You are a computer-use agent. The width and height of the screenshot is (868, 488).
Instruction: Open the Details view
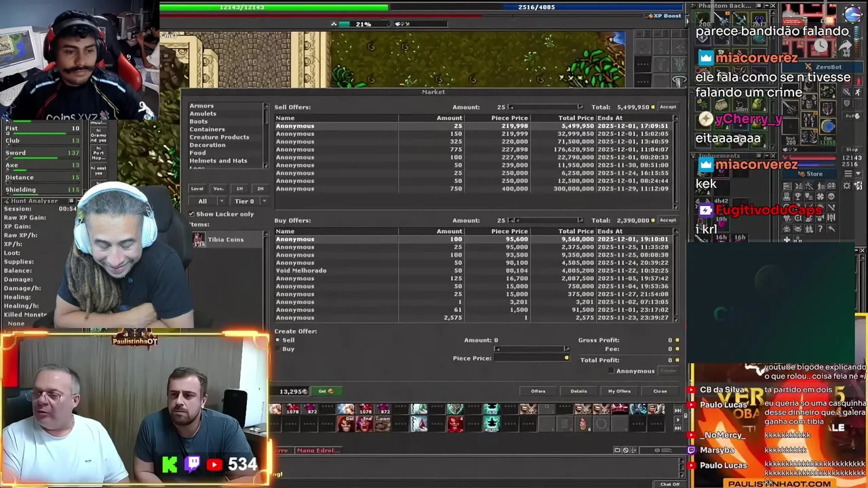pos(578,391)
